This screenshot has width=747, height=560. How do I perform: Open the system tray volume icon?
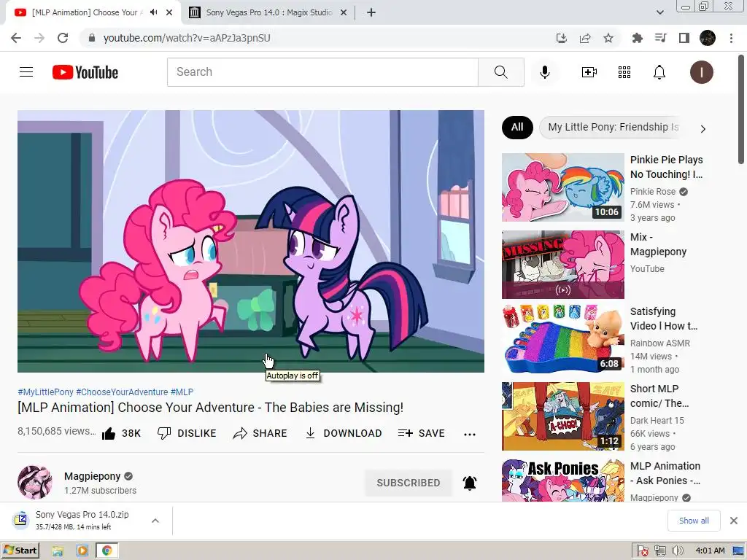[x=676, y=551]
